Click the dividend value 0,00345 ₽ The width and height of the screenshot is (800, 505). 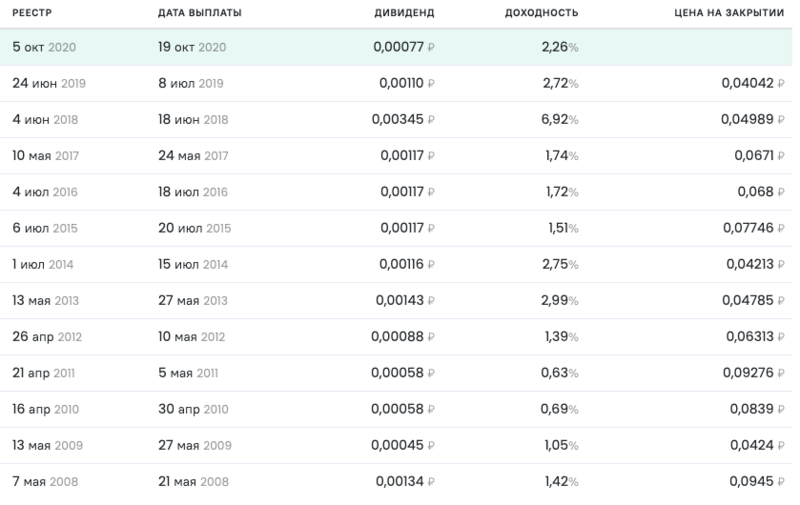[403, 119]
